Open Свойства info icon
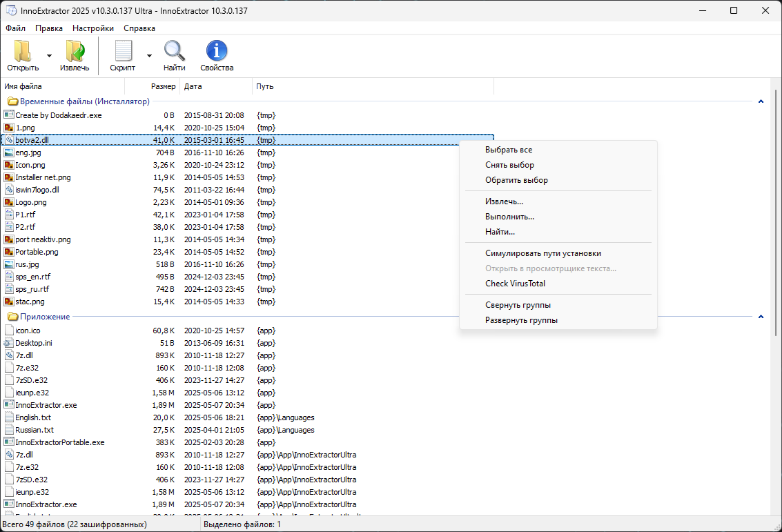This screenshot has height=532, width=782. tap(217, 51)
